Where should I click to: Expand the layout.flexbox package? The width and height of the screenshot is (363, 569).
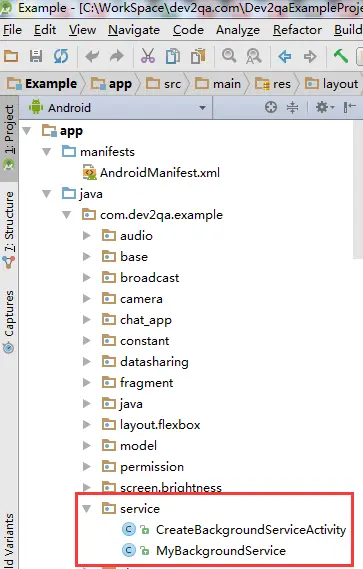tap(86, 425)
